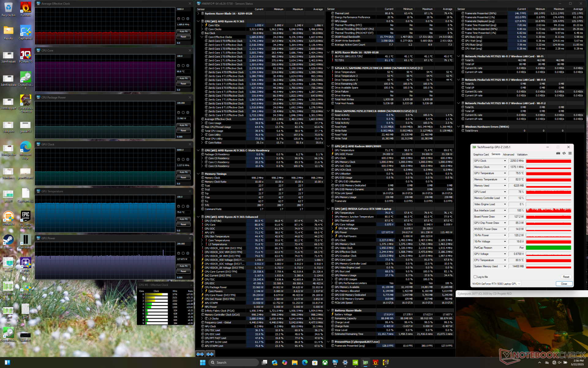Open the RTX 5080 Laptop GPU selector
The height and width of the screenshot is (368, 588).
tap(496, 284)
